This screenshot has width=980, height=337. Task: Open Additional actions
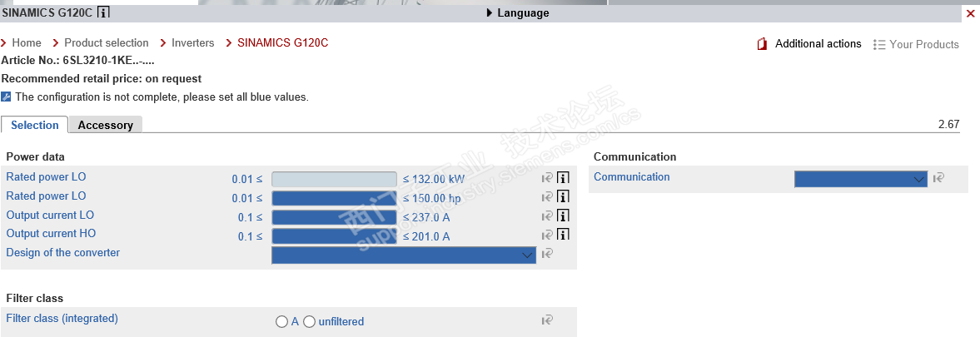pyautogui.click(x=818, y=43)
